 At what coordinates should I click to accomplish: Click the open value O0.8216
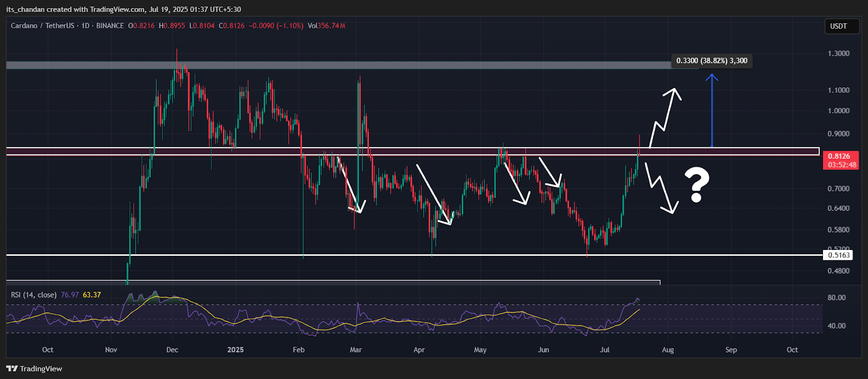pos(142,25)
